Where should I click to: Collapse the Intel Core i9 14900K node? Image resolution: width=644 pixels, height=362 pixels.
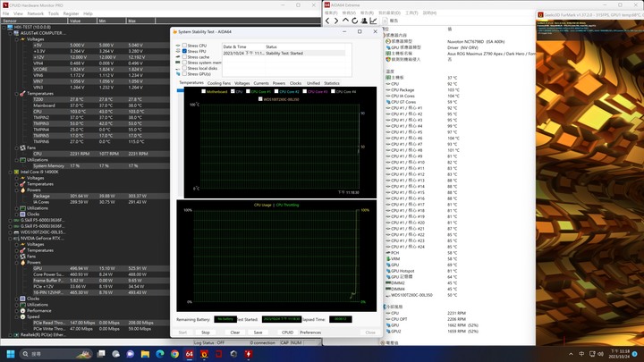[11, 172]
